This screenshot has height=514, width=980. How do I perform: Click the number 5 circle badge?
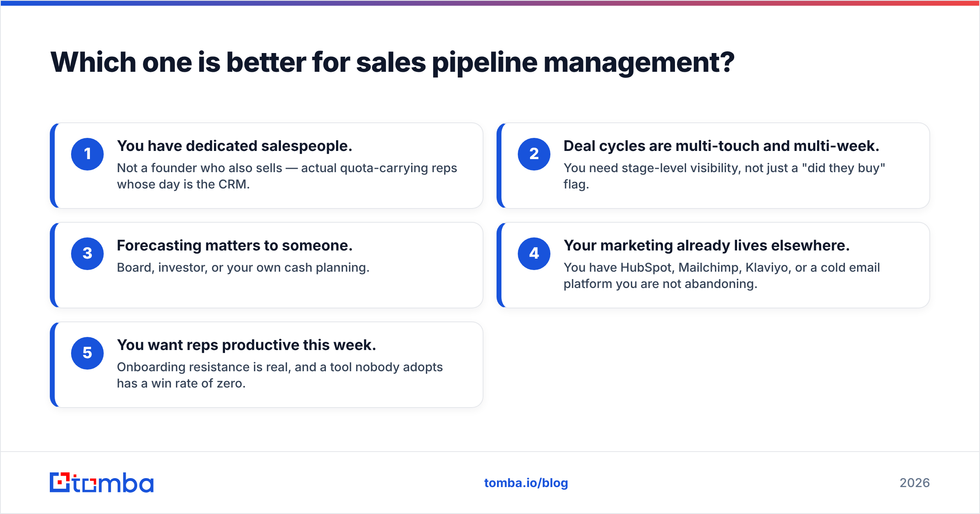(x=87, y=353)
